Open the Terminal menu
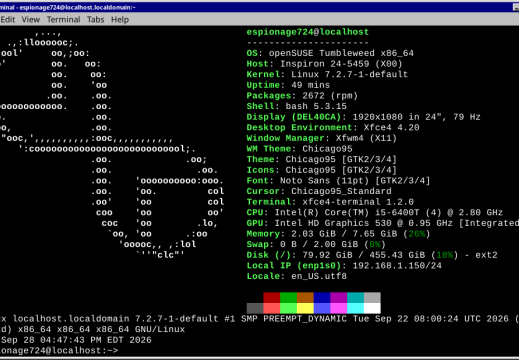519x360 pixels. point(63,20)
